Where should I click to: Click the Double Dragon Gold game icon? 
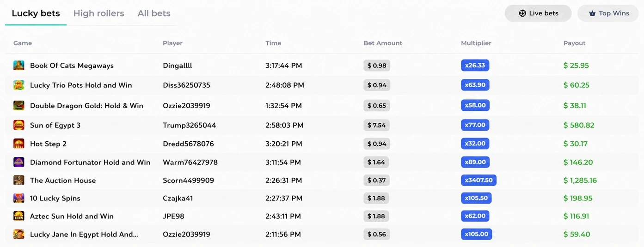tap(19, 105)
